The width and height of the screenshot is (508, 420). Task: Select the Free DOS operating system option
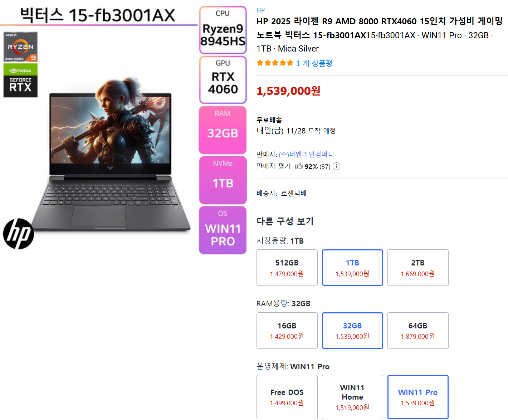pos(287,397)
